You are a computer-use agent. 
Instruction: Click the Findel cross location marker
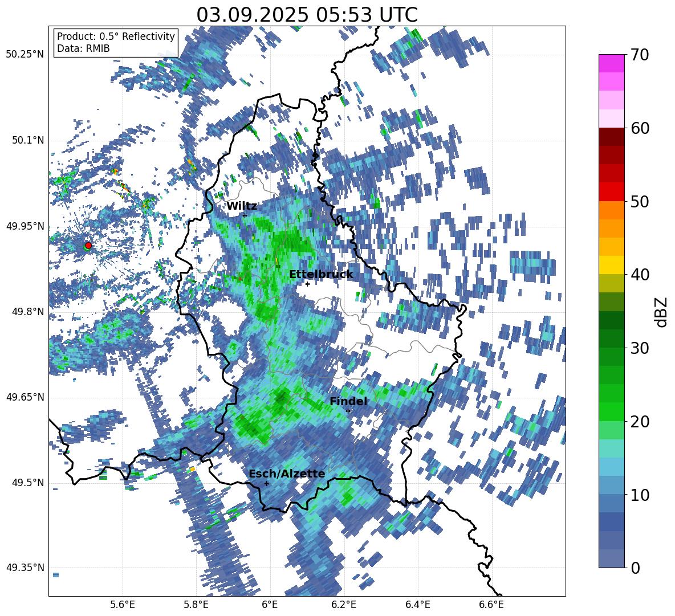point(348,411)
